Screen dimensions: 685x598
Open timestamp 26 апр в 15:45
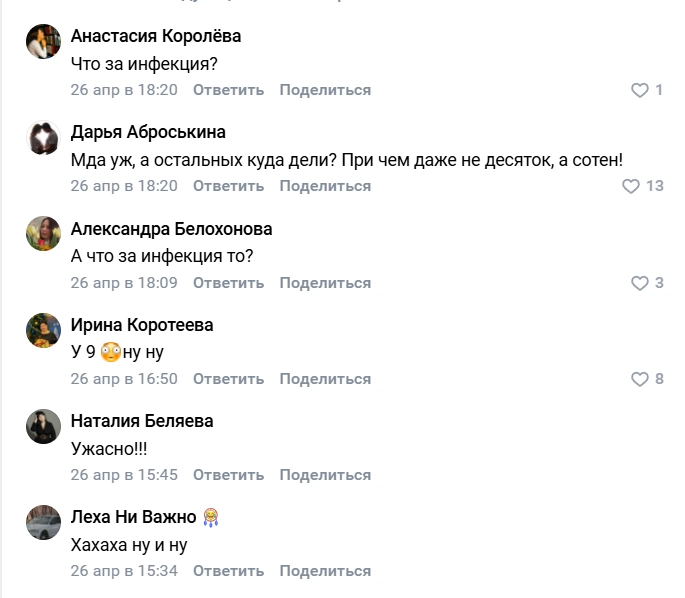124,475
